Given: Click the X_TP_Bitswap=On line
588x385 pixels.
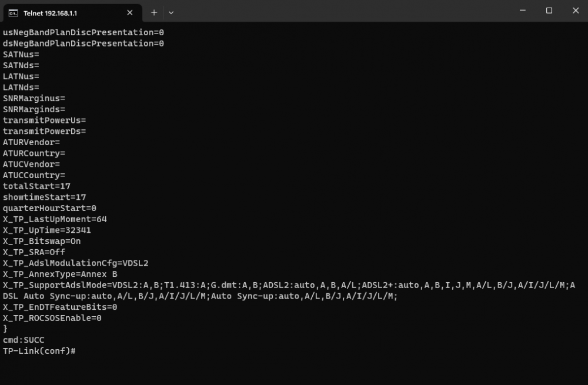Looking at the screenshot, I should (42, 241).
